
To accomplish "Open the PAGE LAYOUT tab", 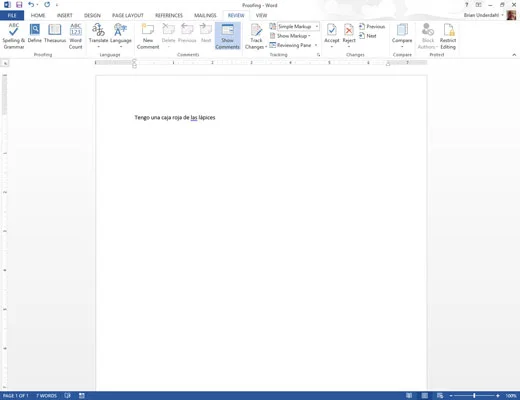I will (128, 15).
